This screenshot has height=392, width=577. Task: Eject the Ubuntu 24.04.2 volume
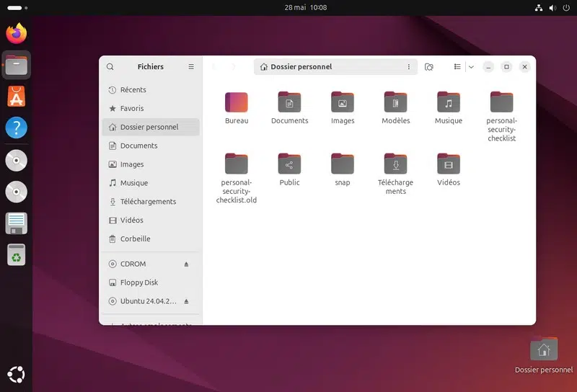tap(186, 301)
